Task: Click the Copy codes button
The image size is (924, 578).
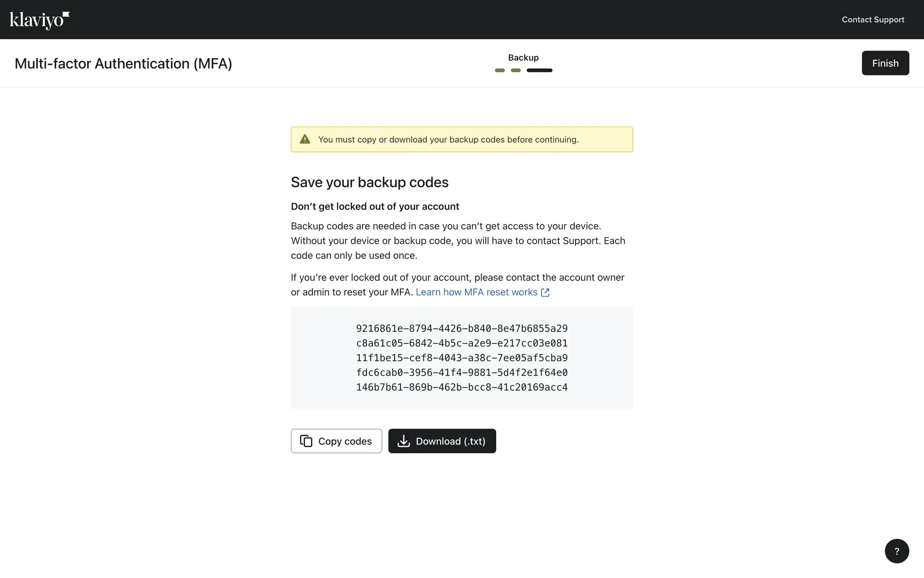Action: (336, 441)
